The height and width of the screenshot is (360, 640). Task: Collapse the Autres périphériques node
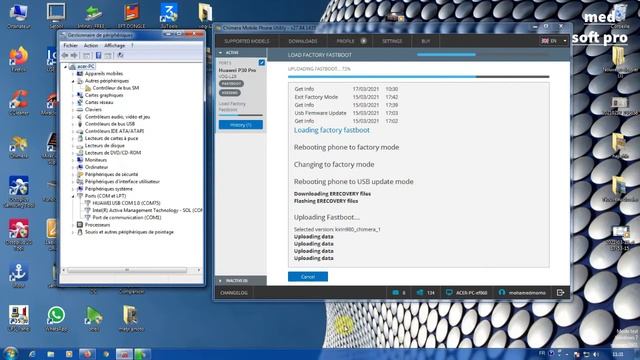[x=73, y=81]
